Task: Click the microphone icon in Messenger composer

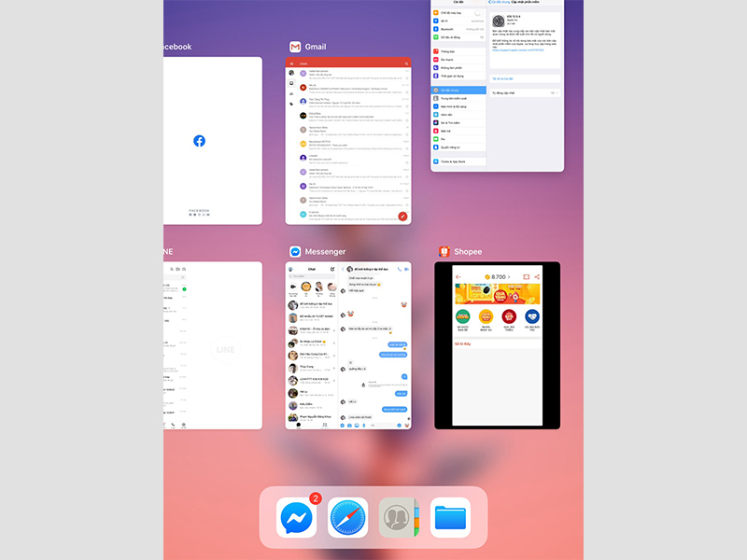Action: pyautogui.click(x=364, y=426)
